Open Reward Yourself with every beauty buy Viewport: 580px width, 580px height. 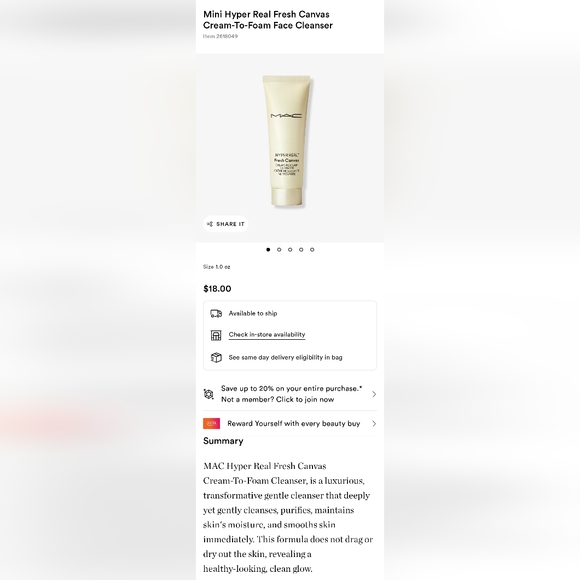click(x=290, y=424)
